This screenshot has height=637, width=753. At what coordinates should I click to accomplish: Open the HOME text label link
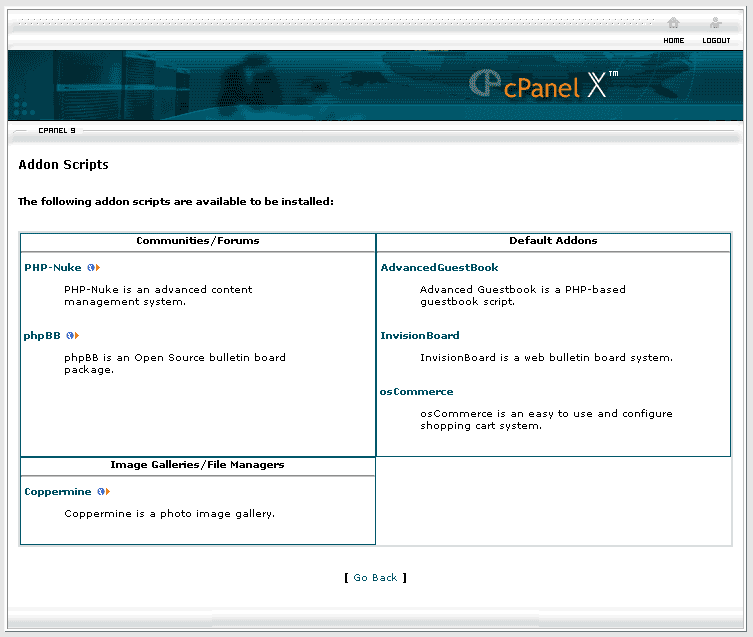[673, 41]
